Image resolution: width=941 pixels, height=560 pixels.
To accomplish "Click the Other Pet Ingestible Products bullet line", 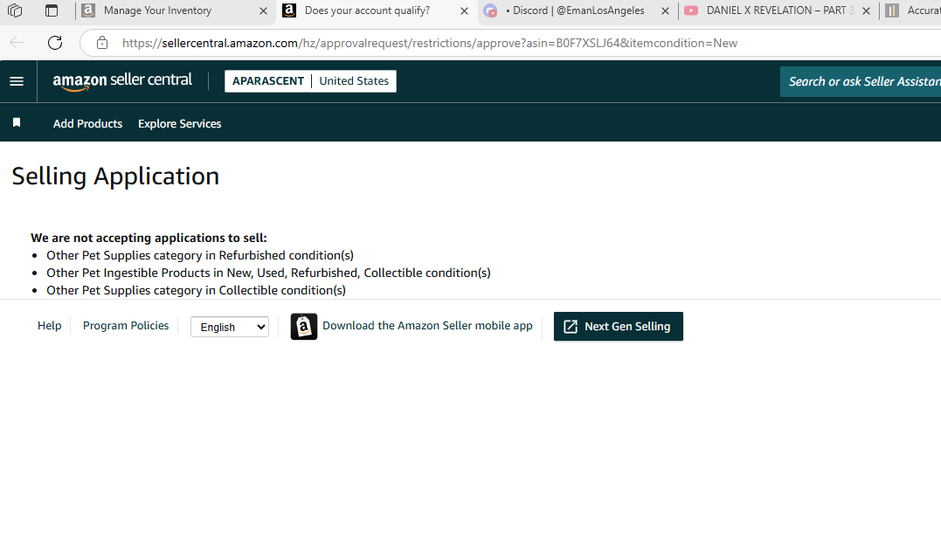I will [268, 273].
